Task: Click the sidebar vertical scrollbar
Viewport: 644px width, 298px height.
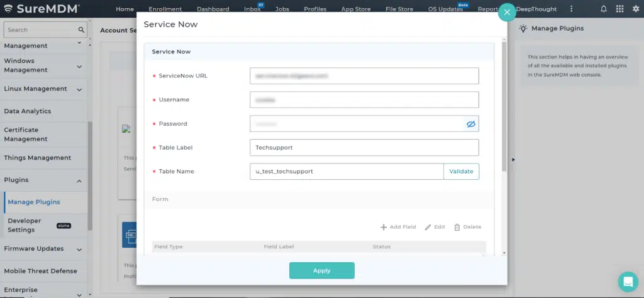Action: coord(90,175)
